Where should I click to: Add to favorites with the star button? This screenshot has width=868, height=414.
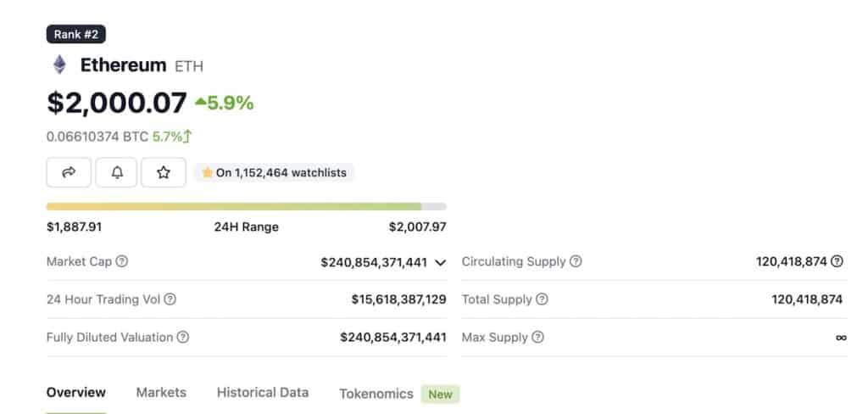[164, 172]
